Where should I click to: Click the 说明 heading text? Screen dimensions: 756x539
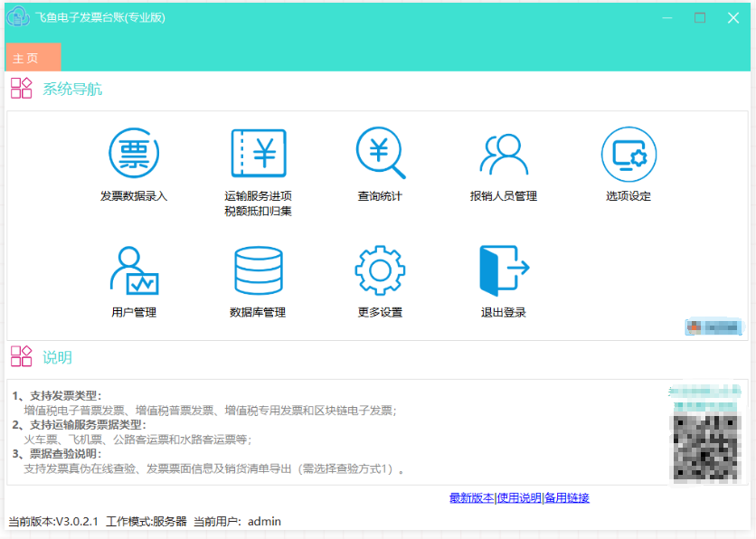click(x=57, y=357)
